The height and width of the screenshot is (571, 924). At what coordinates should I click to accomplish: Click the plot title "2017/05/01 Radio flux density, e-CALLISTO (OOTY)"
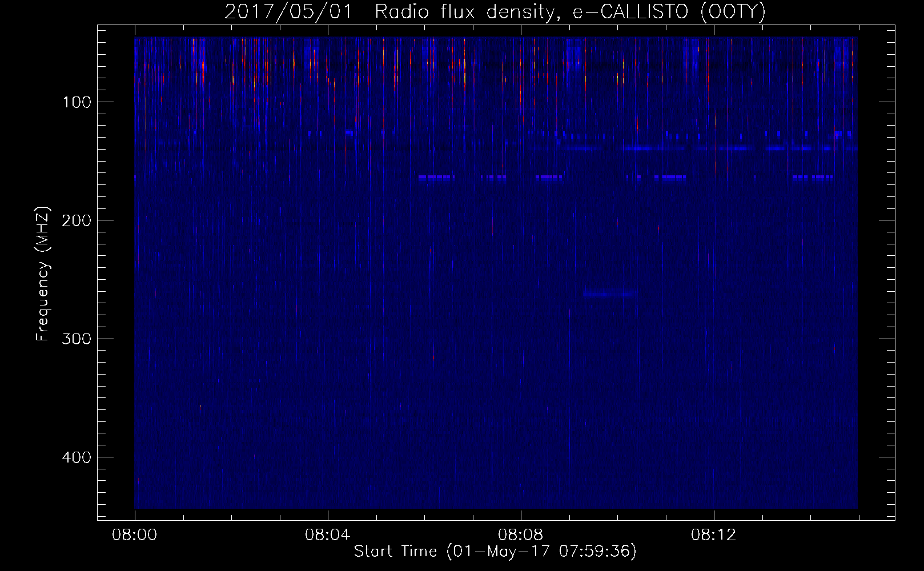pyautogui.click(x=495, y=12)
